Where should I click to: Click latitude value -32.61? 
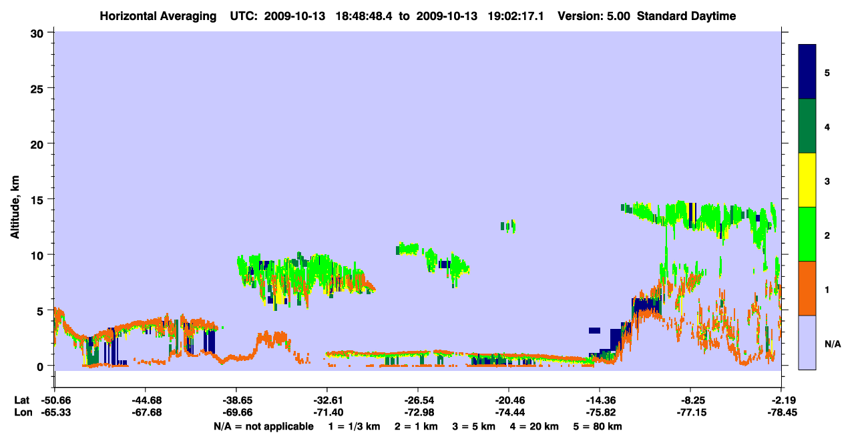[x=327, y=400]
